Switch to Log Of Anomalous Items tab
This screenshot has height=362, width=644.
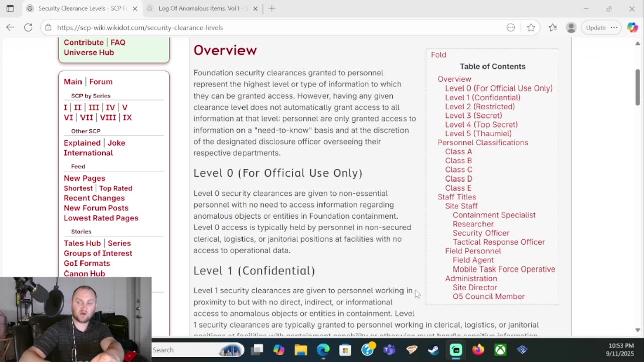pos(202,8)
